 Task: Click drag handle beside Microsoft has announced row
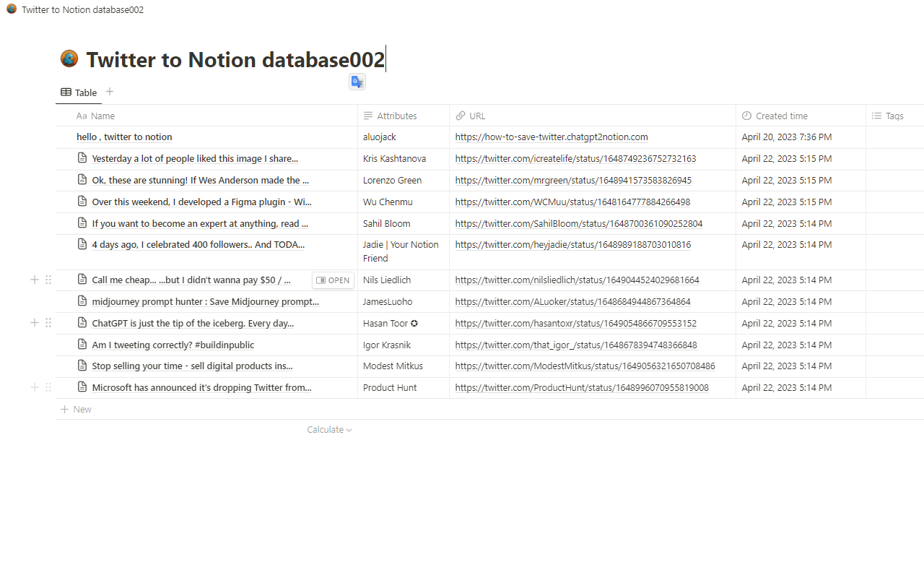[x=48, y=387]
